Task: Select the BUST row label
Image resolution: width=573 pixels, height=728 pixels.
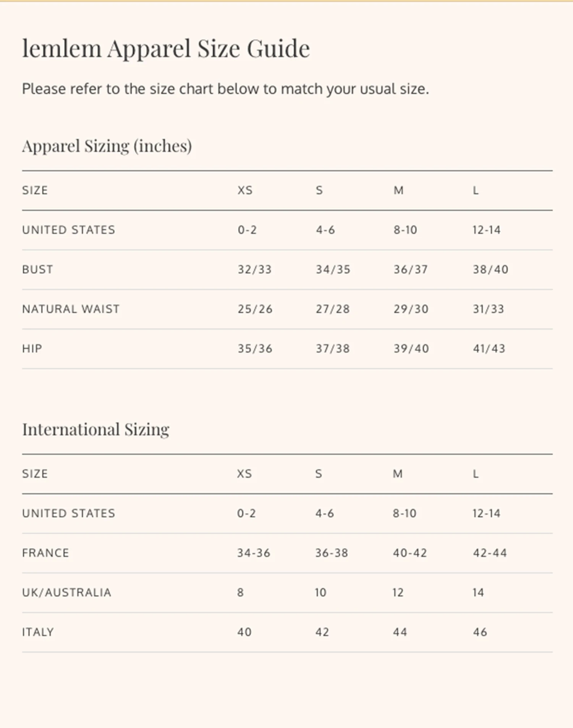Action: pos(37,270)
